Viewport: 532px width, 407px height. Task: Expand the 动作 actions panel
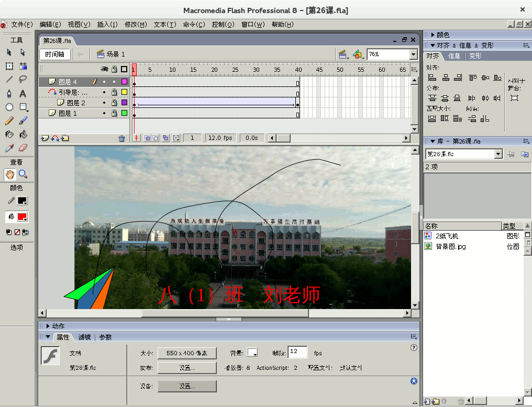tap(48, 326)
